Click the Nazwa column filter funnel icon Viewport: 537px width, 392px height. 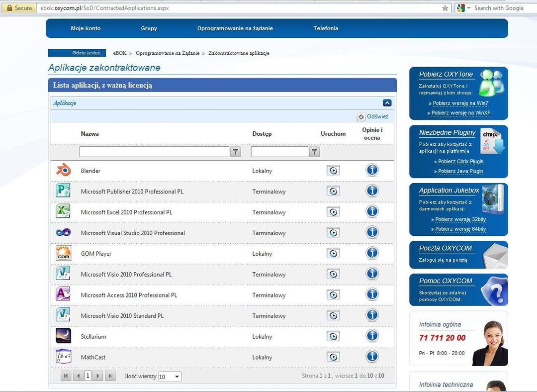pyautogui.click(x=236, y=152)
